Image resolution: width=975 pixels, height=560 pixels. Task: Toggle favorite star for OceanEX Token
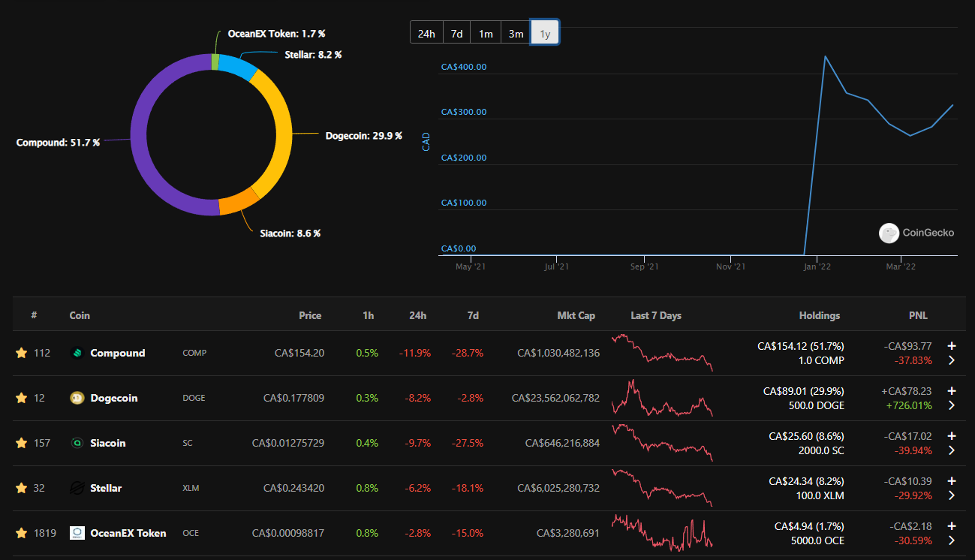tap(21, 533)
